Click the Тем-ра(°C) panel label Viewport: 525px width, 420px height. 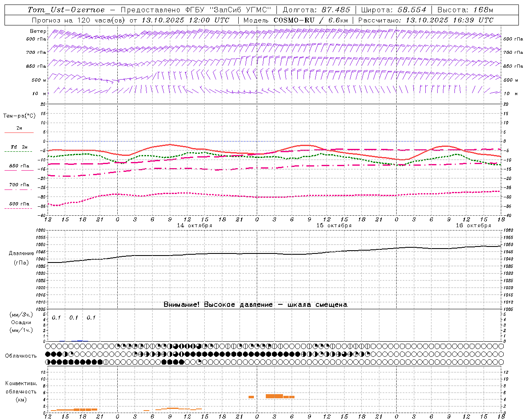19,116
